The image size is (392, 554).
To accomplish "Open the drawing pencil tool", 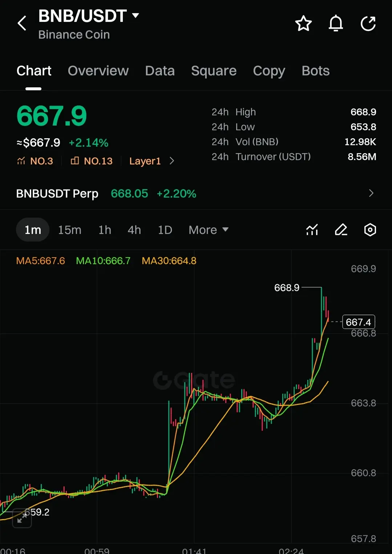I will click(x=341, y=230).
